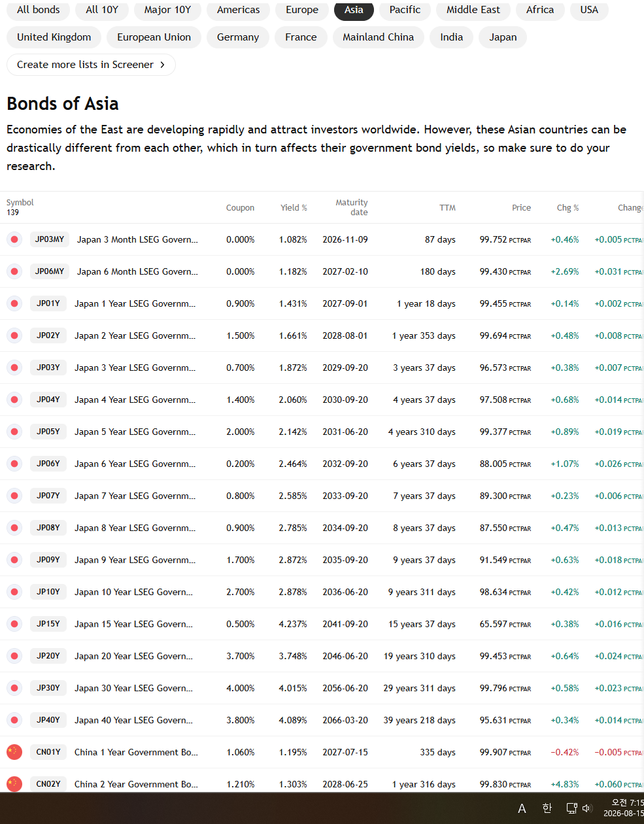
Task: Click the Japan flag icon for JP10Y
Action: tap(14, 592)
